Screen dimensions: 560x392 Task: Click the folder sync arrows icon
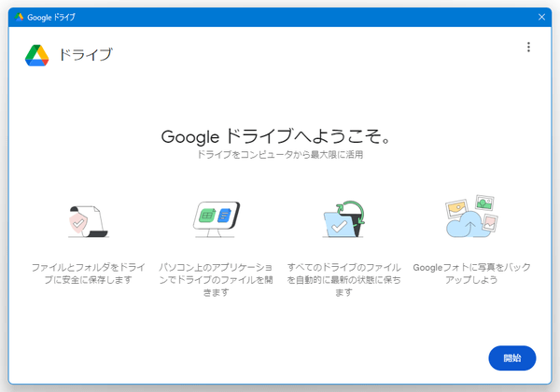click(x=343, y=219)
